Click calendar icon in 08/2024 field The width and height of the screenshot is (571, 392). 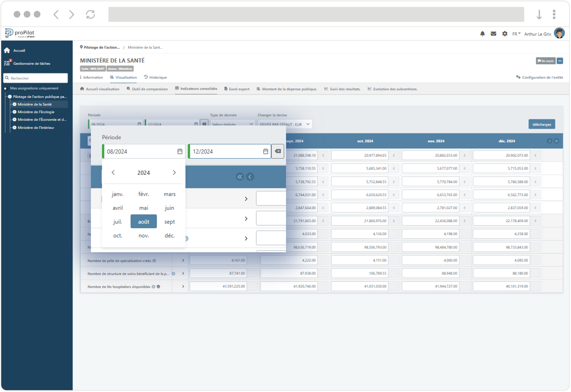180,152
